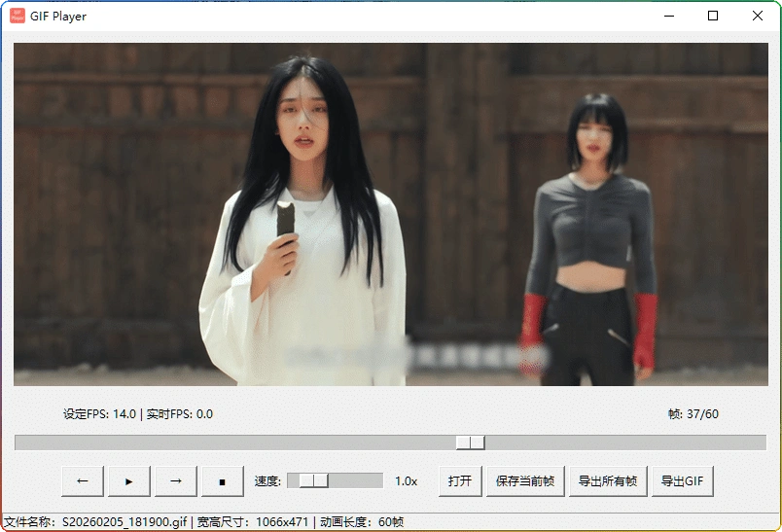
Task: Click the 实时FPS: 0.0 readout
Action: [x=180, y=414]
